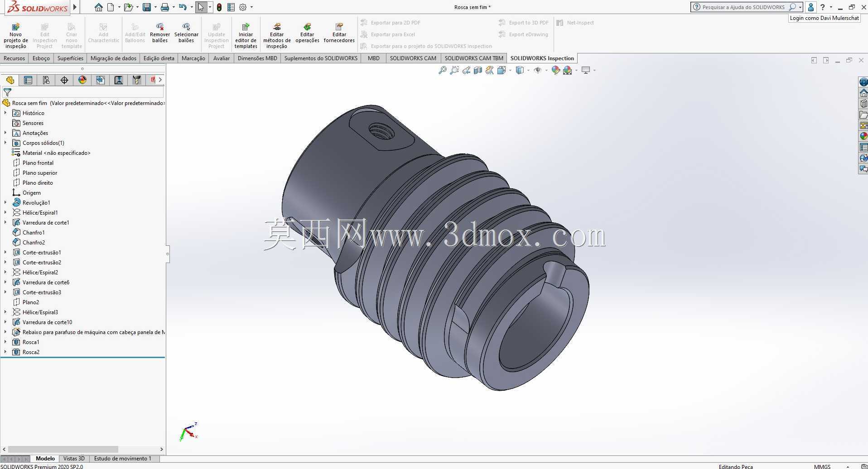Click Edit Appearance color ball icon
Screen dimensions: 868x469
pos(555,70)
